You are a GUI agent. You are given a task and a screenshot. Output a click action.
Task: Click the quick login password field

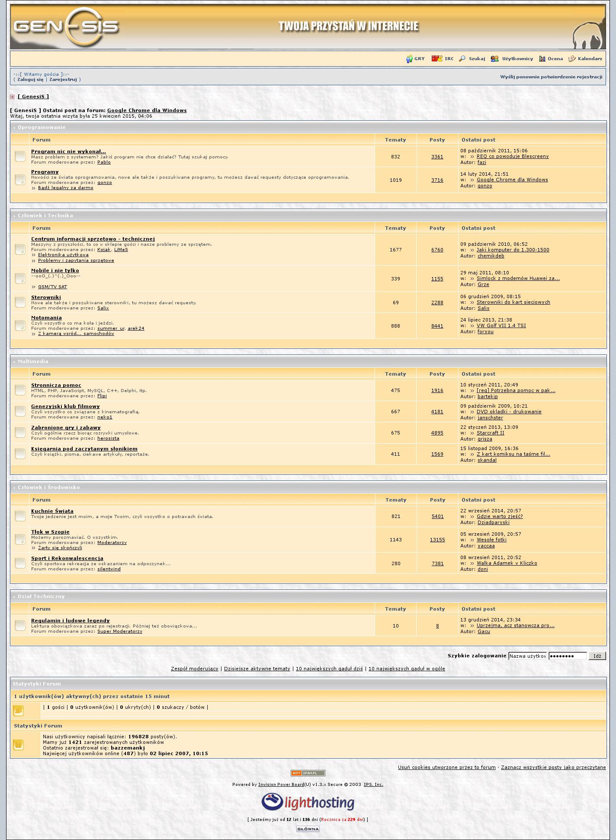click(567, 656)
